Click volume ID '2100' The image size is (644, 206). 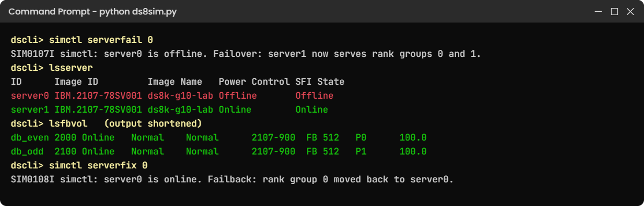[x=65, y=152]
